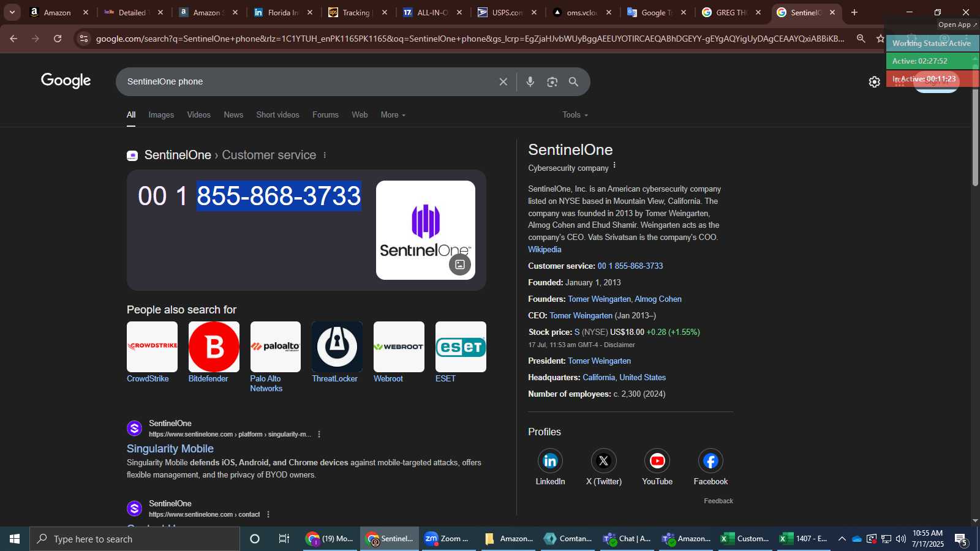
Task: Clear the search box with the X icon
Action: point(503,81)
